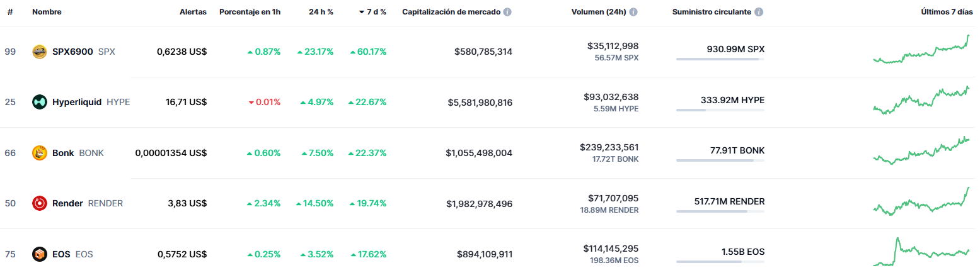Click the Hyperliquid coin logo icon

[40, 102]
